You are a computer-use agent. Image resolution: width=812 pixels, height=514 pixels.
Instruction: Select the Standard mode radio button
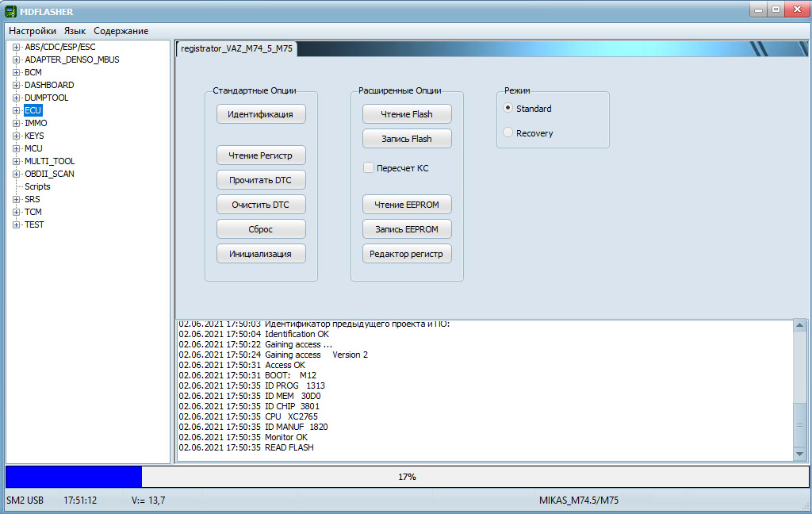(x=508, y=109)
